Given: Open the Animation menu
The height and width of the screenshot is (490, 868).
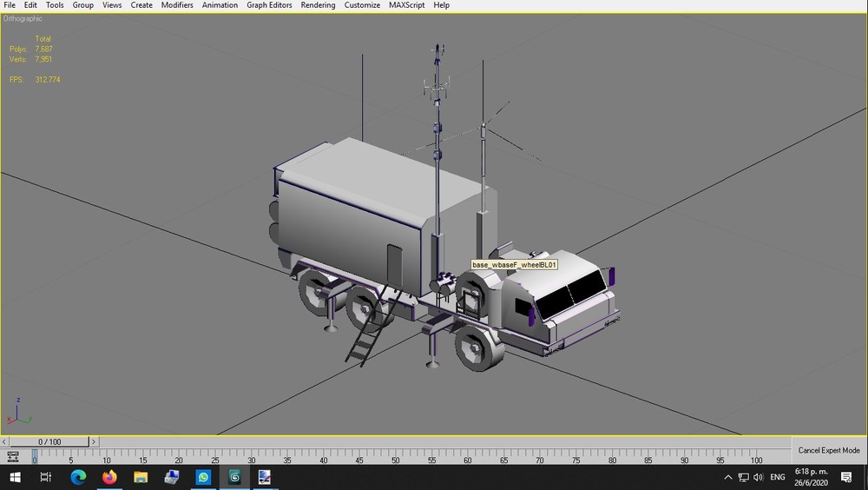Looking at the screenshot, I should tap(220, 5).
